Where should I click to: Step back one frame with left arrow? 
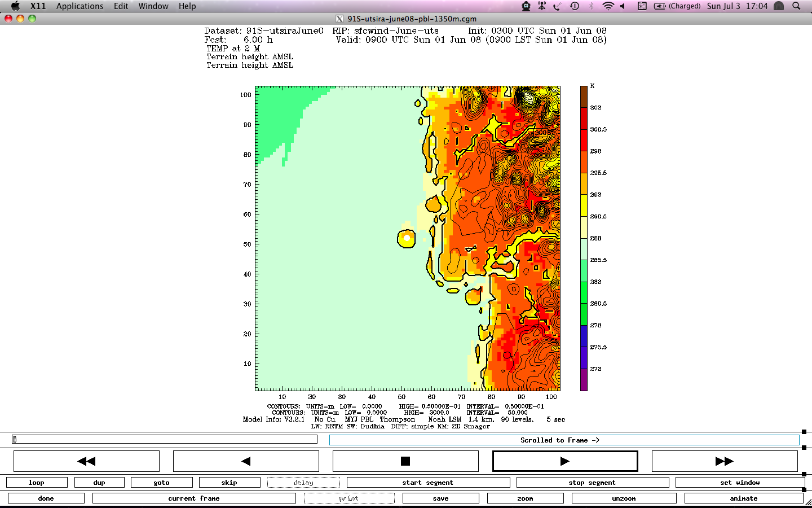point(246,461)
